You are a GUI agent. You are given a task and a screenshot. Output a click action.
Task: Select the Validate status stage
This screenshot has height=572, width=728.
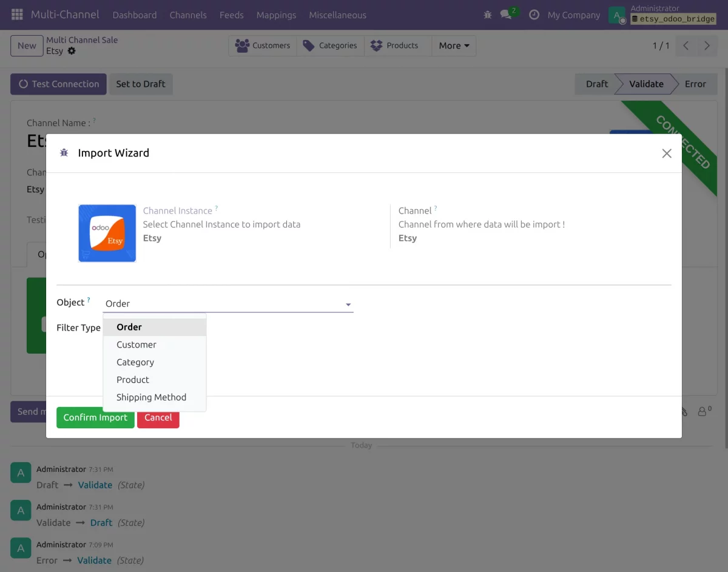click(x=646, y=84)
